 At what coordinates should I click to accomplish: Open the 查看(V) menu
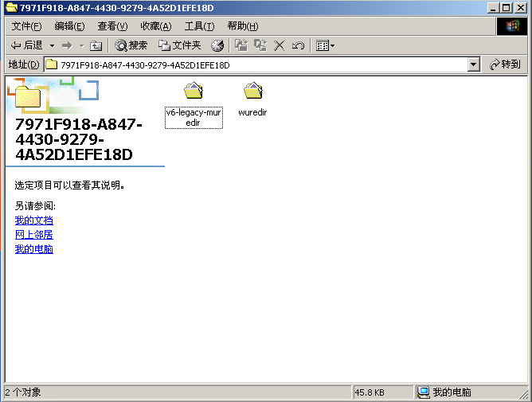[112, 26]
